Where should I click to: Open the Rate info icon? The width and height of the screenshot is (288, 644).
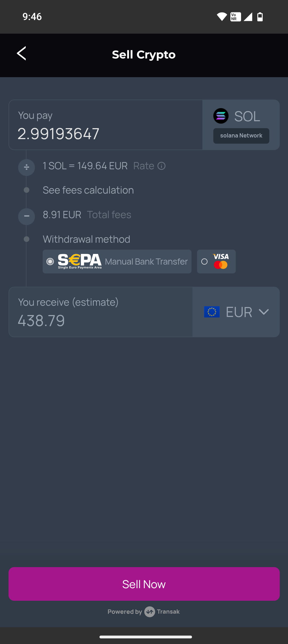tap(162, 166)
